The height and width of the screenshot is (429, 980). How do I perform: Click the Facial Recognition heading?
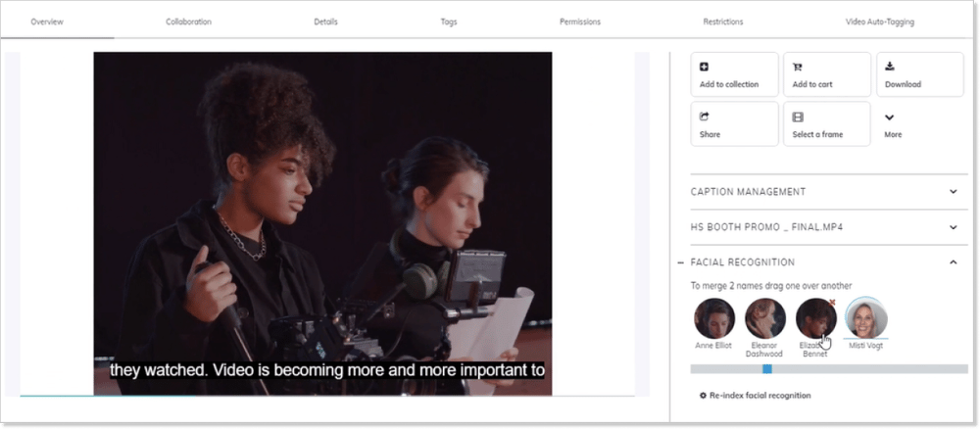click(743, 262)
